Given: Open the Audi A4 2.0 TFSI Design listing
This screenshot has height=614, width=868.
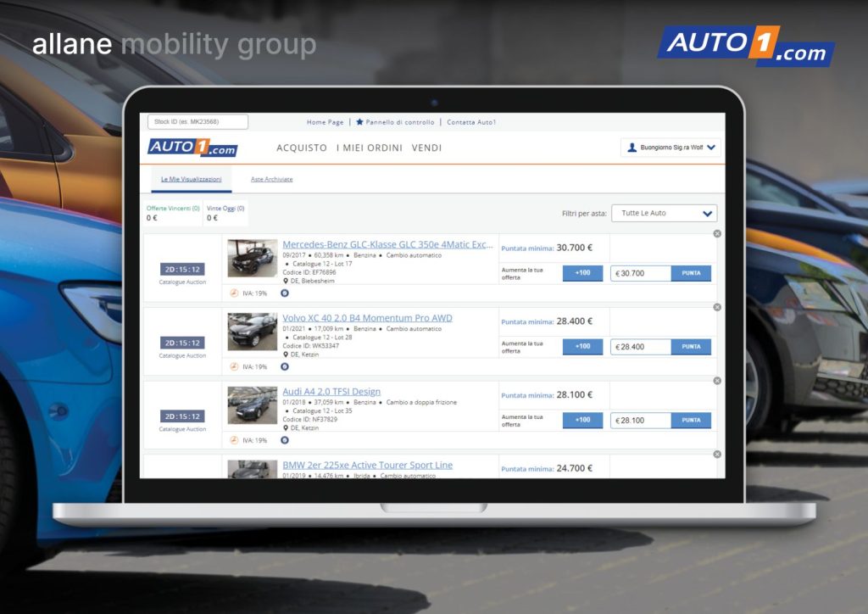Looking at the screenshot, I should (331, 392).
